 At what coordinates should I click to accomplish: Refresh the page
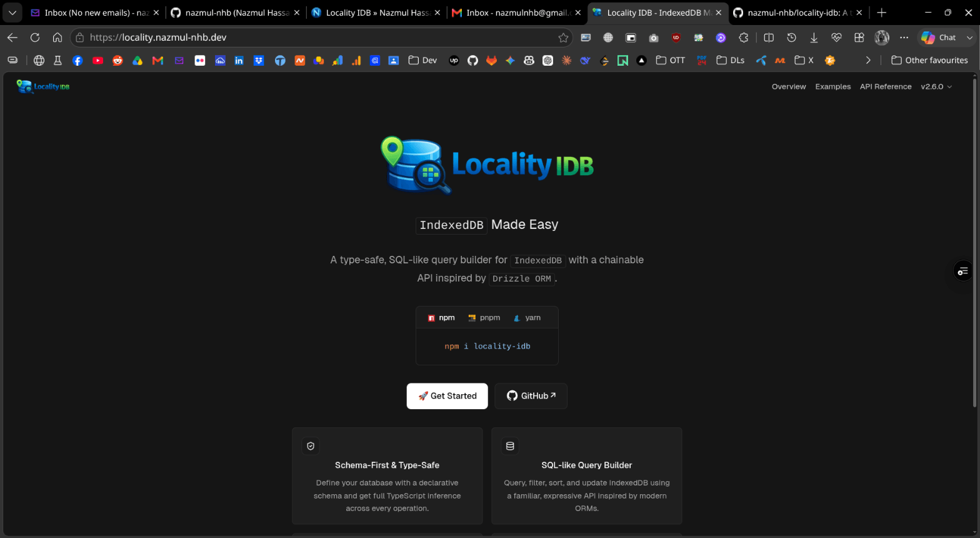point(35,38)
